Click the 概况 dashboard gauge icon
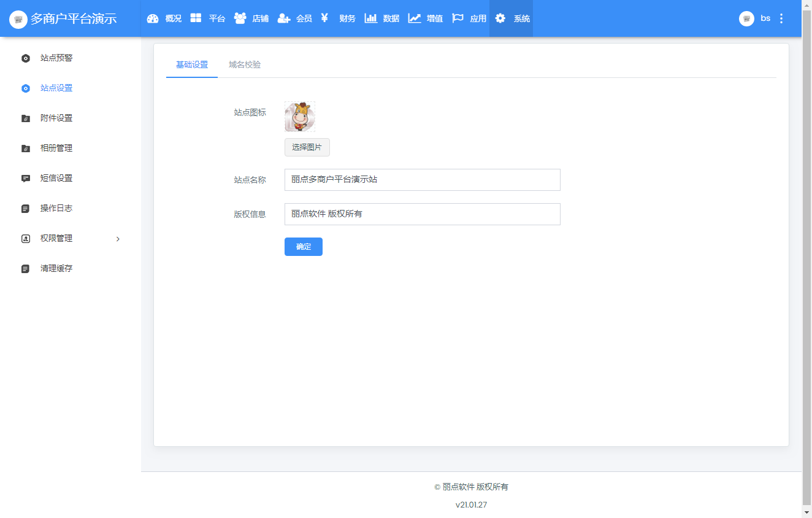 [x=153, y=18]
